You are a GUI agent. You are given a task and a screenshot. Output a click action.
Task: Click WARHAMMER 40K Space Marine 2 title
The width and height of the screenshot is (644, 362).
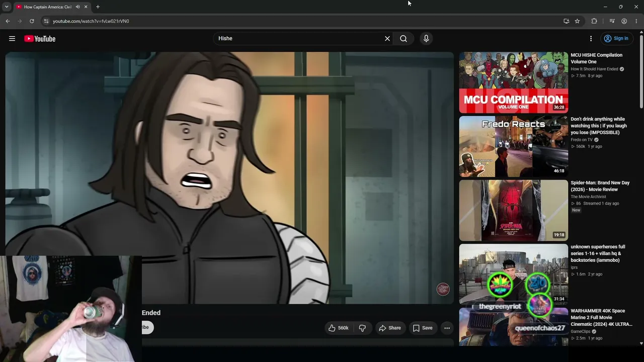[x=601, y=318]
